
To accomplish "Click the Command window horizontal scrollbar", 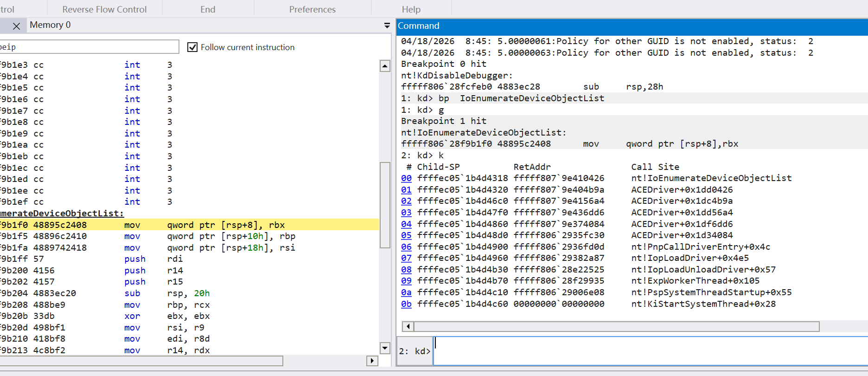I will 616,326.
